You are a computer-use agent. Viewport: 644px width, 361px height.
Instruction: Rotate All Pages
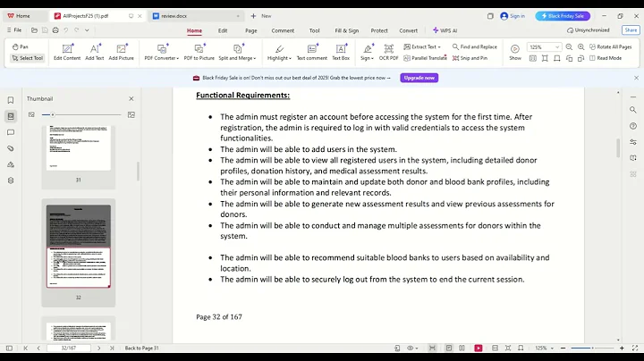coord(610,46)
